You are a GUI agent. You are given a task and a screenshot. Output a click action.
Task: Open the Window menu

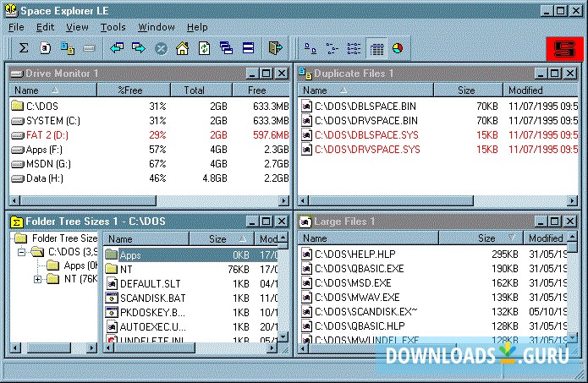click(157, 27)
